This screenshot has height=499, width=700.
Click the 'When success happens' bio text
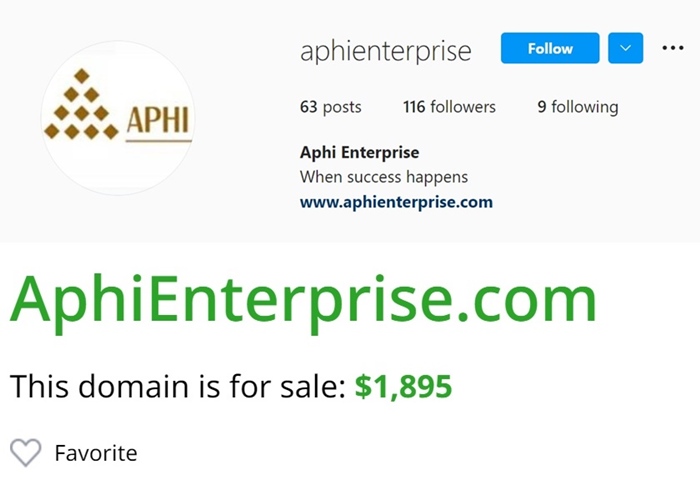coord(384,177)
